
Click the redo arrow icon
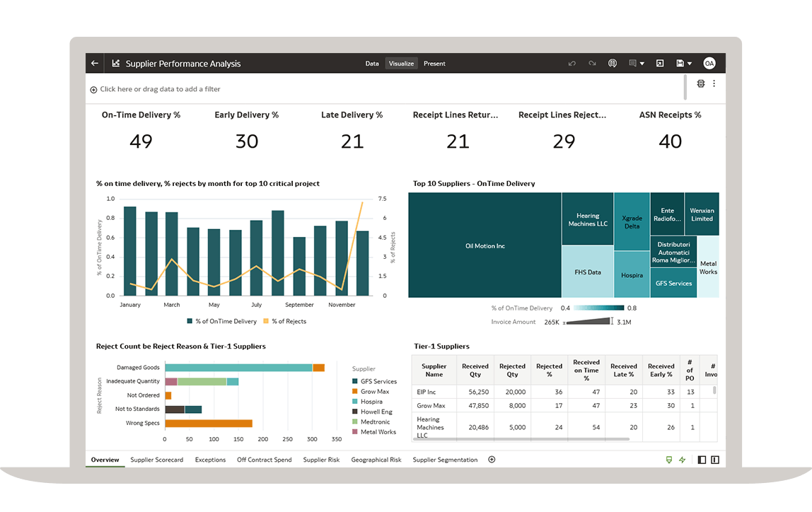(592, 64)
